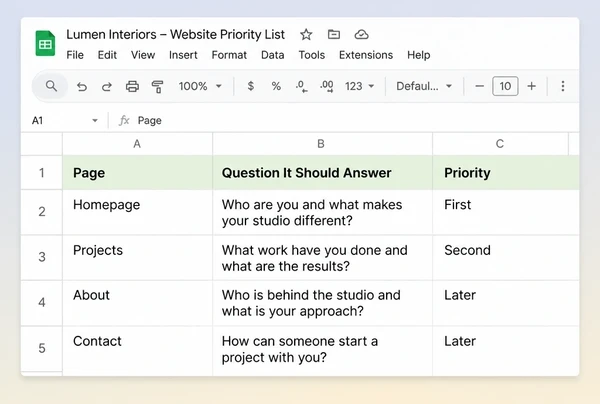Open the 100% zoom dropdown
Screen dimensions: 600x404
(200, 86)
